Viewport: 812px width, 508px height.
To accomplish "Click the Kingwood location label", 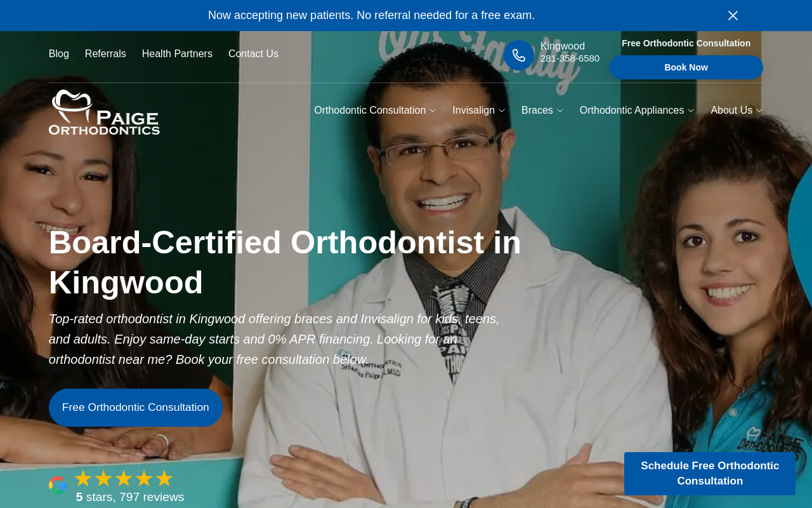I will 563,46.
